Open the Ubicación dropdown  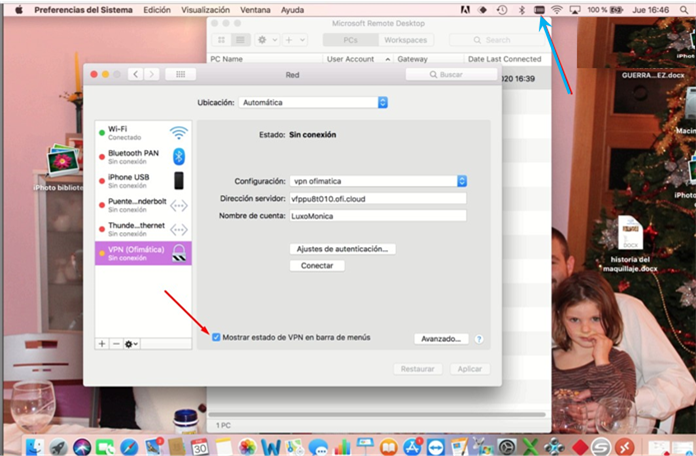point(313,103)
